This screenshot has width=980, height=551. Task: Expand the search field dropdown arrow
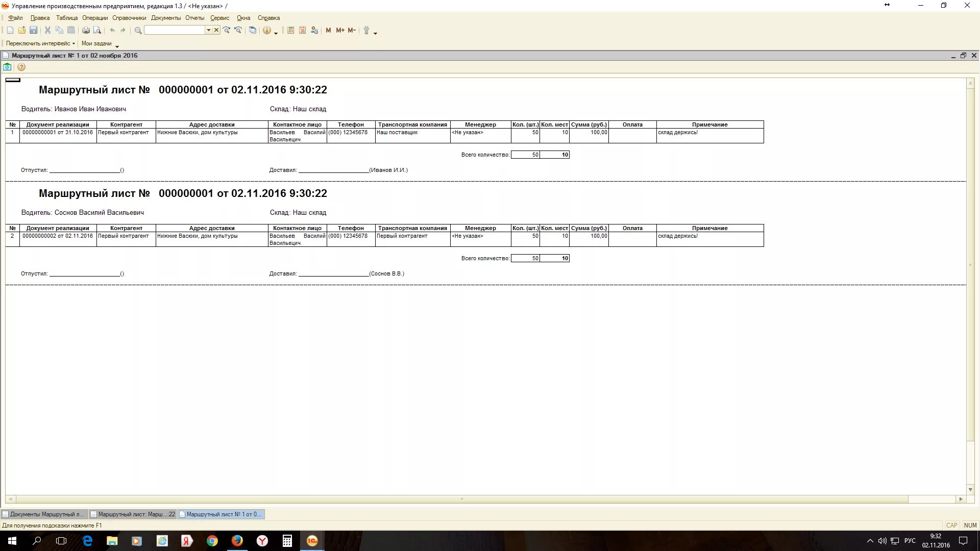point(208,31)
